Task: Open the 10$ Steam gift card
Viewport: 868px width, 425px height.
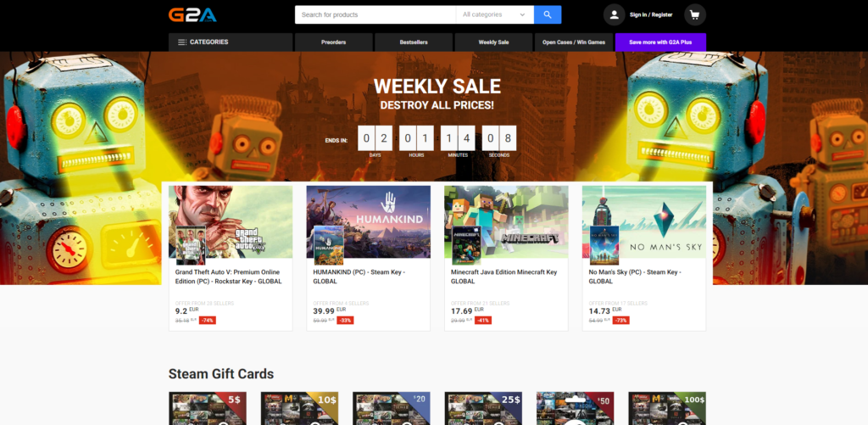Action: (299, 408)
